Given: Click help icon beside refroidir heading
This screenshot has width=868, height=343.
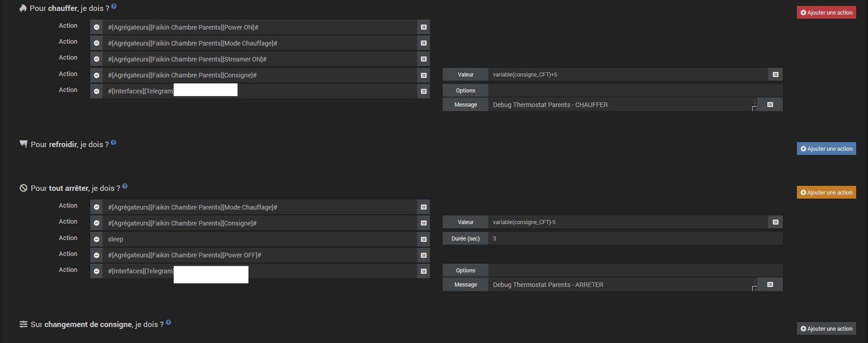Looking at the screenshot, I should (x=114, y=143).
